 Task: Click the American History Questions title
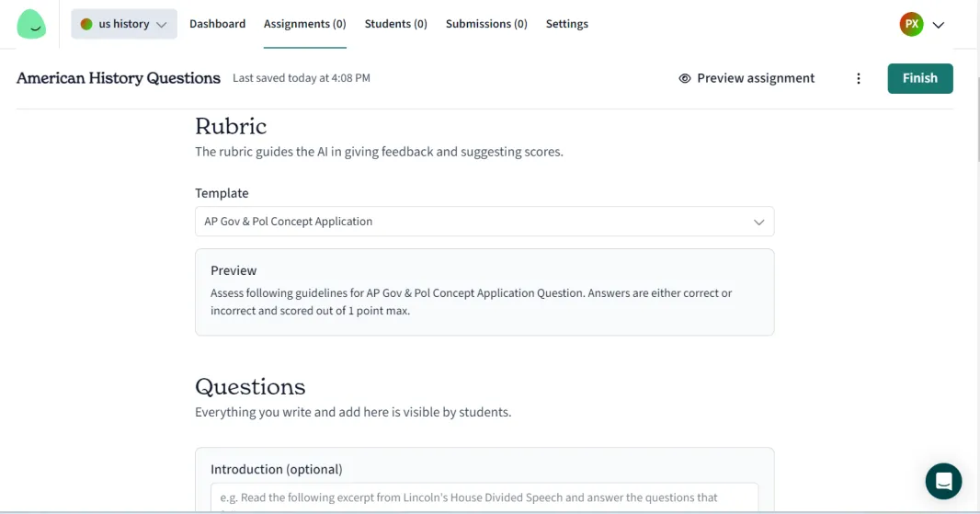point(119,78)
